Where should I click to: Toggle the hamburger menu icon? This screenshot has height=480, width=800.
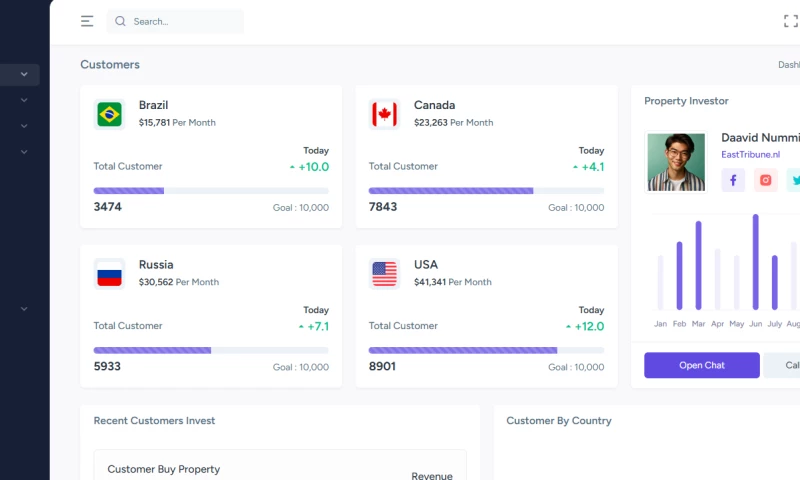click(x=87, y=21)
